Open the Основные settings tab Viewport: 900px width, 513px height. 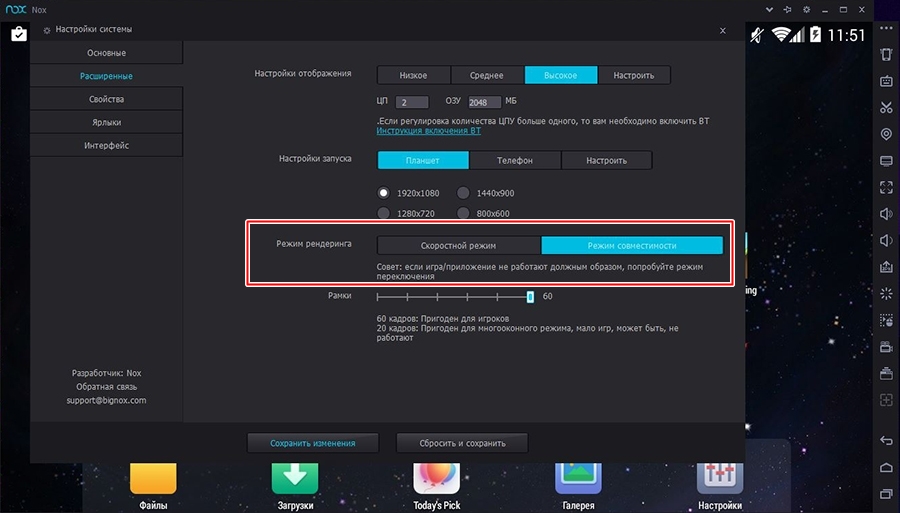pyautogui.click(x=106, y=53)
